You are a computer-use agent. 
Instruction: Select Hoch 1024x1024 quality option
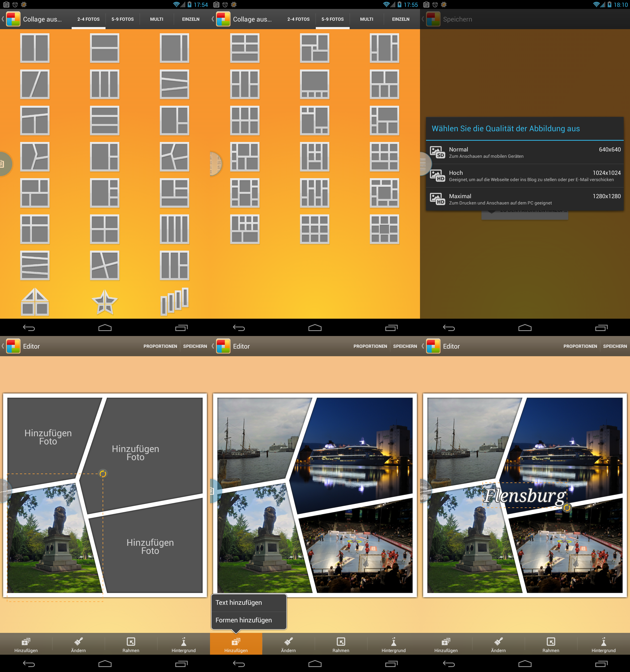click(524, 176)
